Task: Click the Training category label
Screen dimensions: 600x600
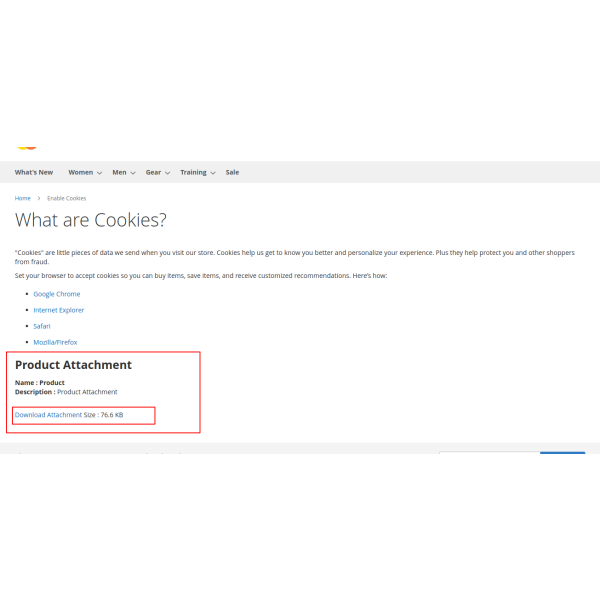Action: coord(193,172)
